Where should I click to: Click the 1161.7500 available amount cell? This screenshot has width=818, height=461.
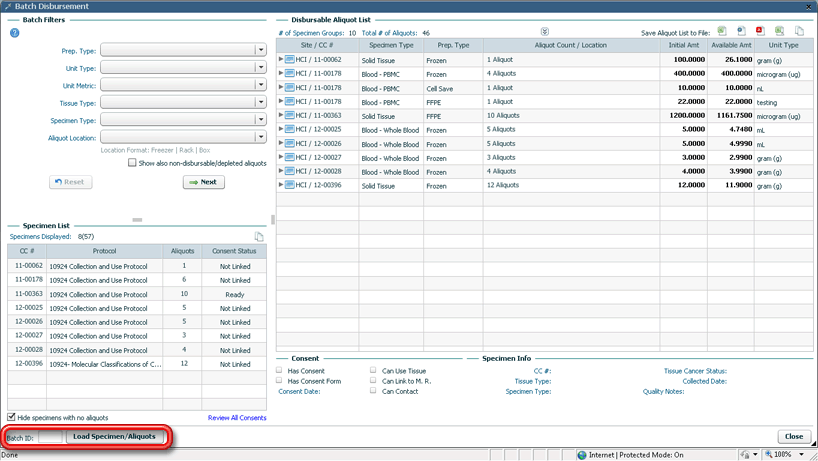[x=731, y=115]
